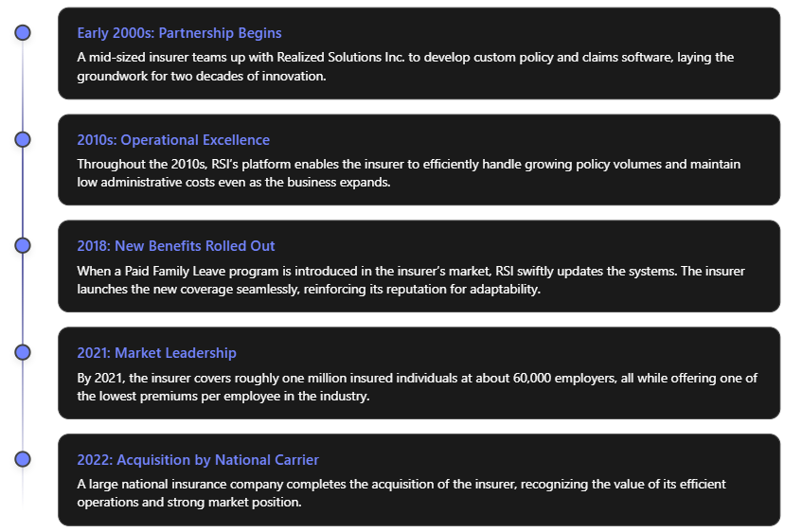Select the one million insured individuals paragraph

418,387
